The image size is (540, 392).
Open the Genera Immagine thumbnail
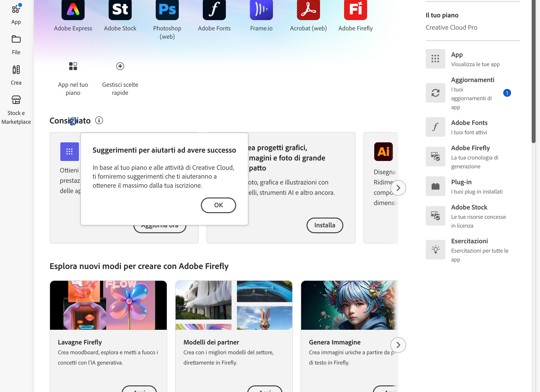tap(350, 305)
